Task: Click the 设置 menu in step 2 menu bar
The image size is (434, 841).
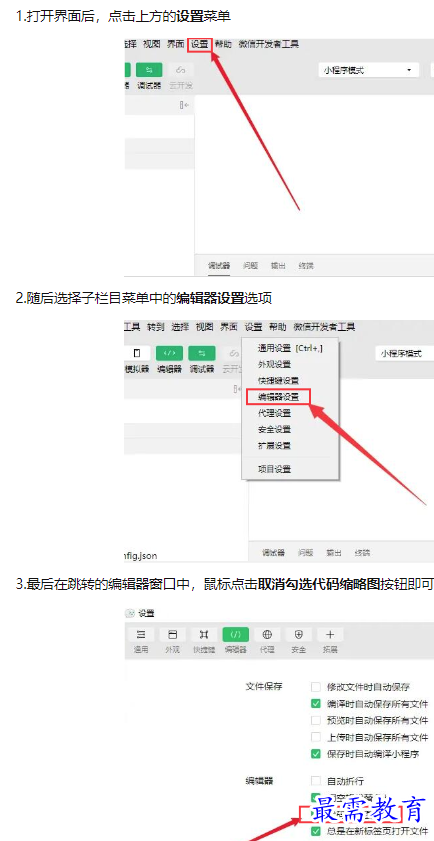Action: 254,327
